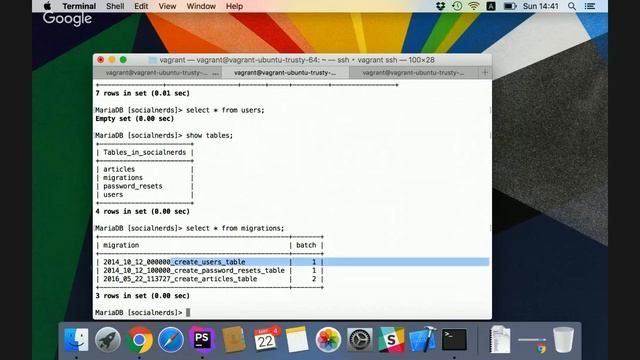Open the document stack in Dock
This screenshot has width=640, height=360.
point(500,340)
